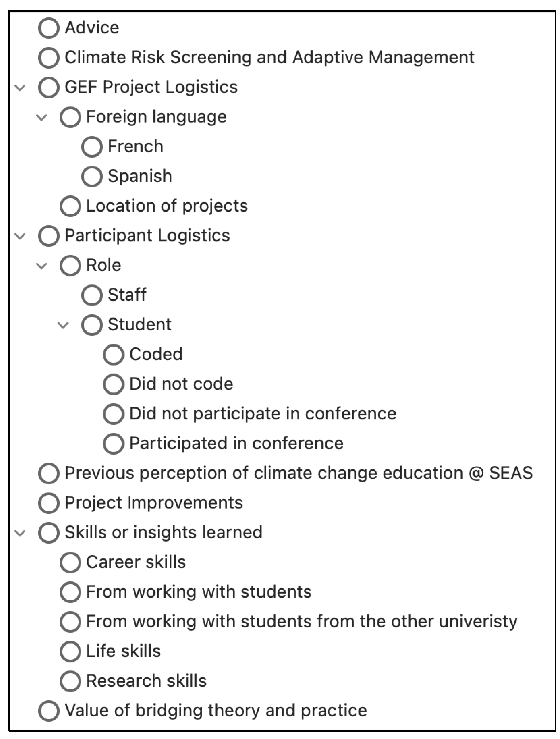Select the Location of projects code

(167, 206)
